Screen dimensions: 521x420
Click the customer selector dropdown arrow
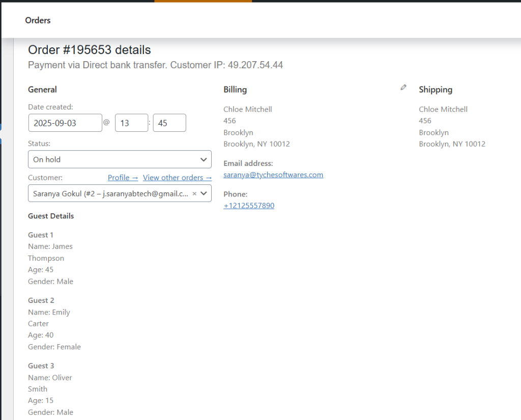click(205, 193)
